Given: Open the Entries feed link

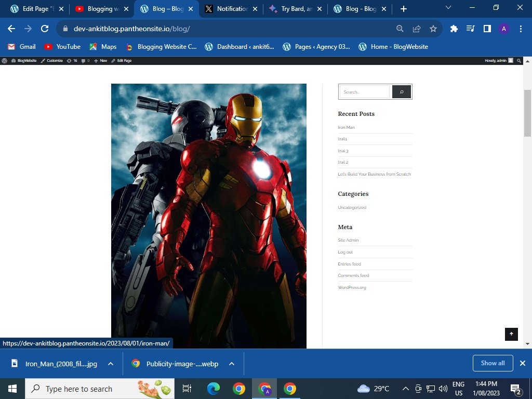Looking at the screenshot, I should pyautogui.click(x=349, y=264).
